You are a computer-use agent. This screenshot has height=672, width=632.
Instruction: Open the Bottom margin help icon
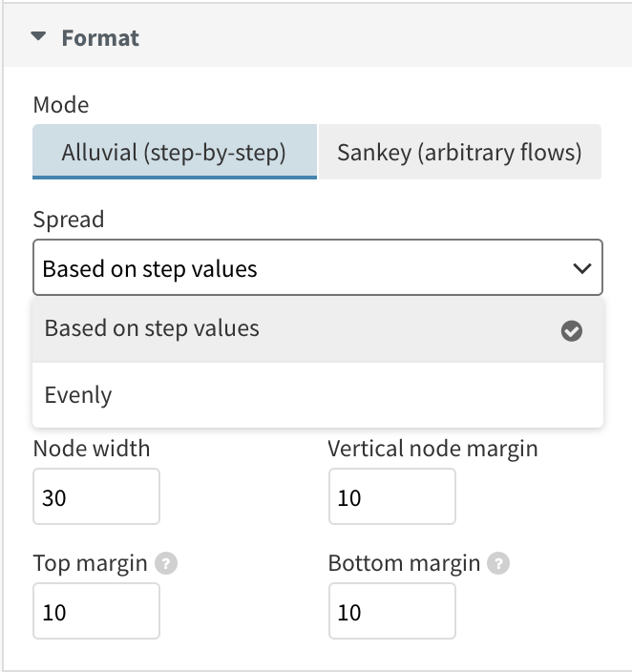pyautogui.click(x=498, y=563)
